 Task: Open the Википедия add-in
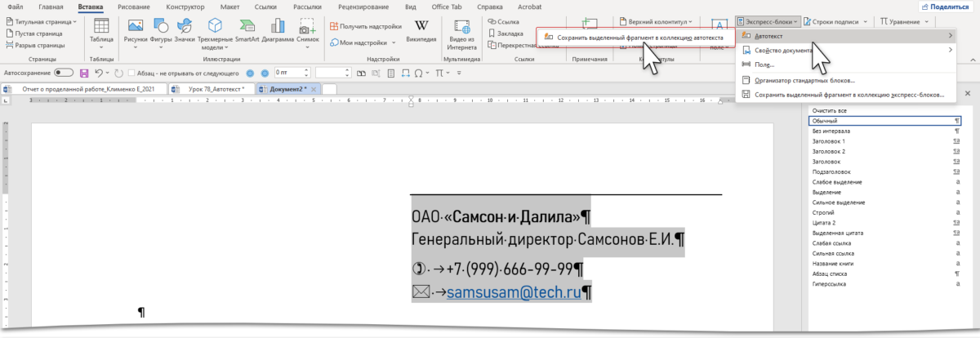click(x=422, y=30)
